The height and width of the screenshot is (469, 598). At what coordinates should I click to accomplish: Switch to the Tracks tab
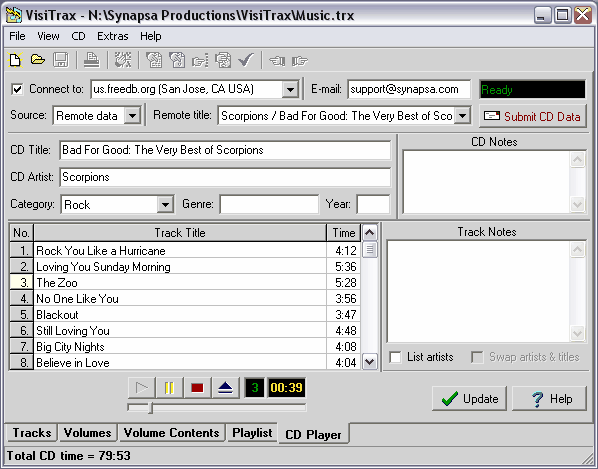(32, 433)
